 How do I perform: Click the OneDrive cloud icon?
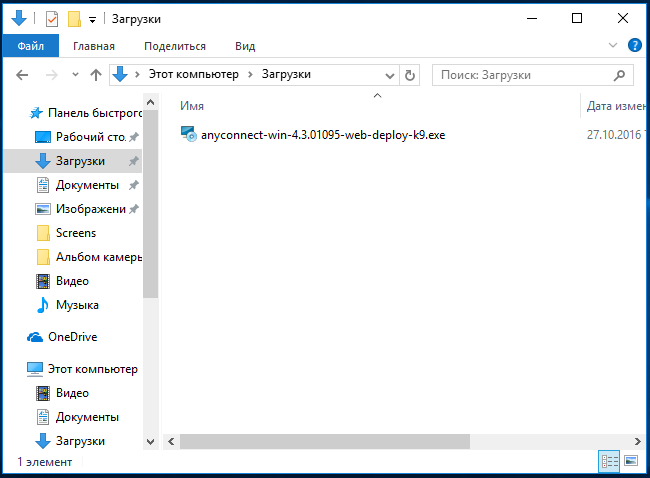(35, 337)
